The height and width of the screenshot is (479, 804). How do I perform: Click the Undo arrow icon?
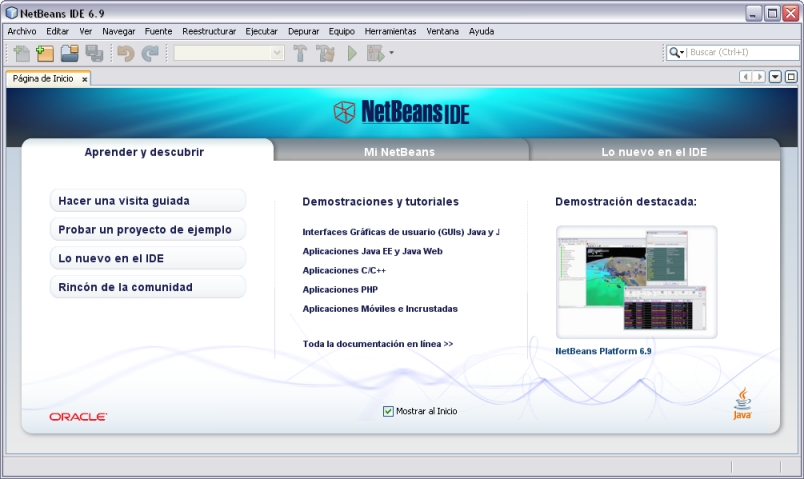tap(126, 53)
